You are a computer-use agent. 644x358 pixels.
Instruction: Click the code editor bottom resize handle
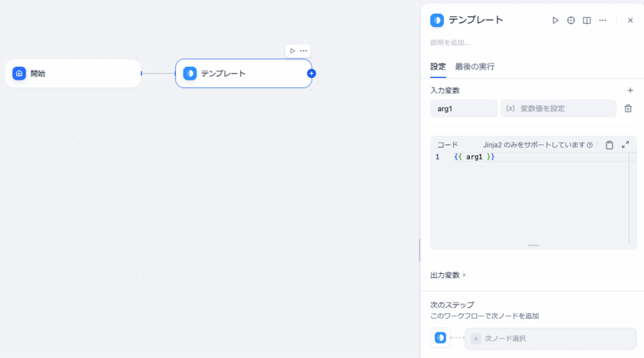coord(533,245)
